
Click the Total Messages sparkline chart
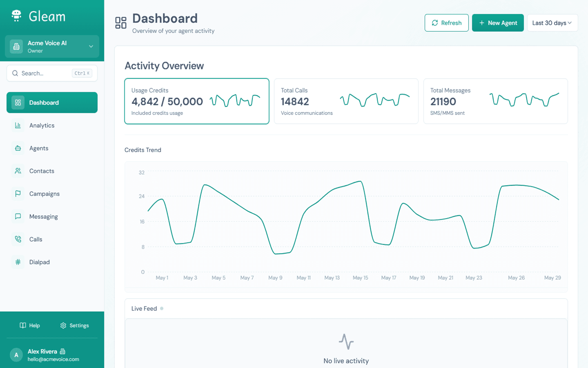pos(525,99)
